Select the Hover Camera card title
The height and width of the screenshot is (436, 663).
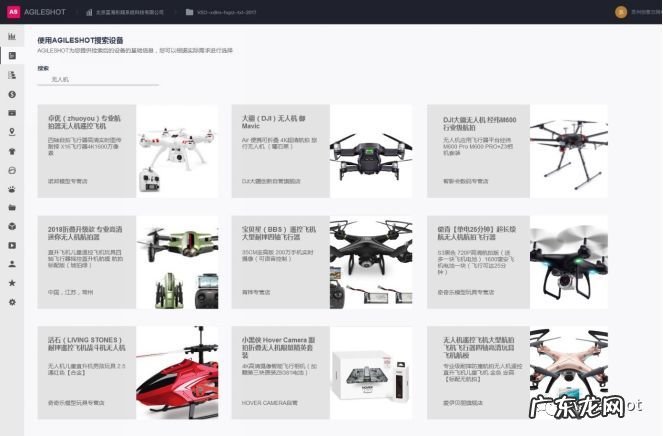278,347
